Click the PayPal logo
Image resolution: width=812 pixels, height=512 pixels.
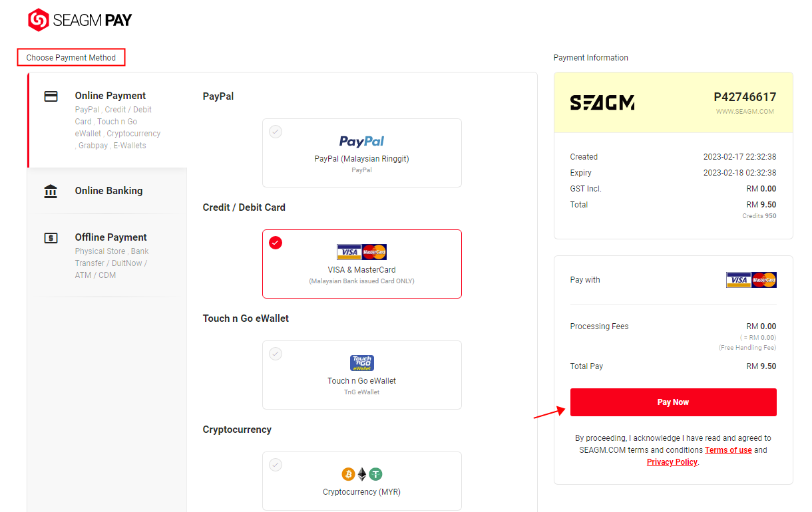[362, 141]
